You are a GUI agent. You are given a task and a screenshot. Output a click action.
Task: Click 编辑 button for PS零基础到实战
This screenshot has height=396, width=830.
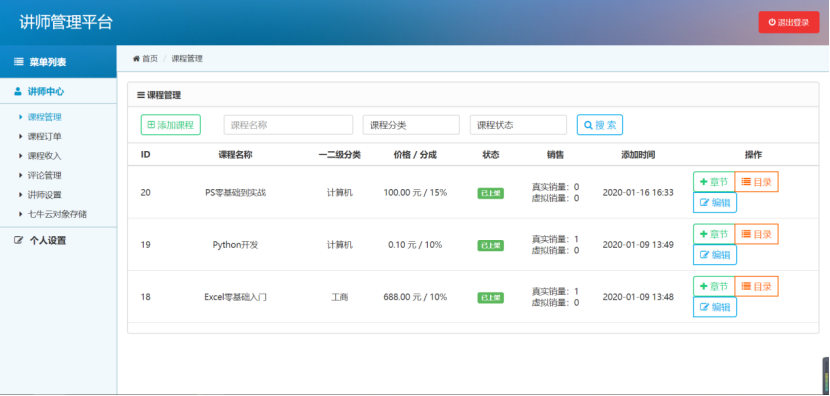point(715,202)
